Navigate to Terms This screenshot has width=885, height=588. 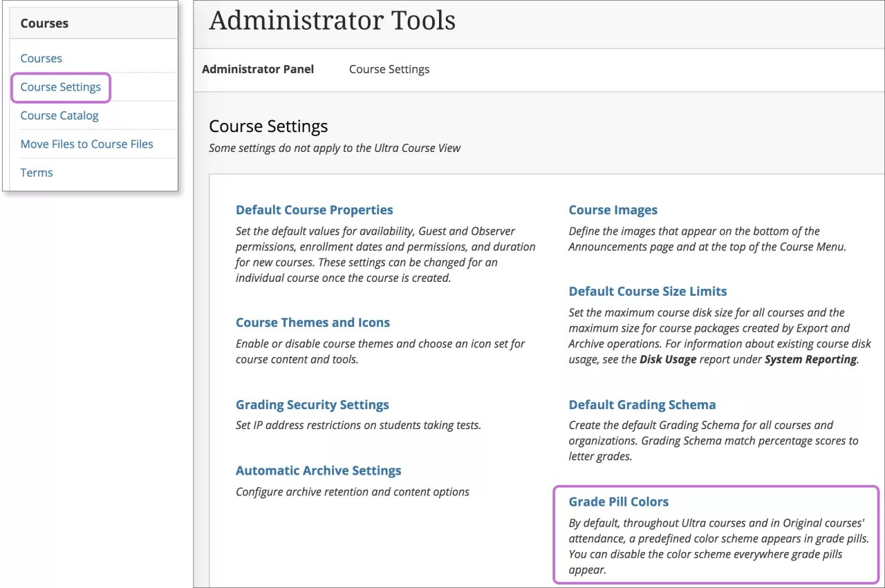click(x=36, y=172)
